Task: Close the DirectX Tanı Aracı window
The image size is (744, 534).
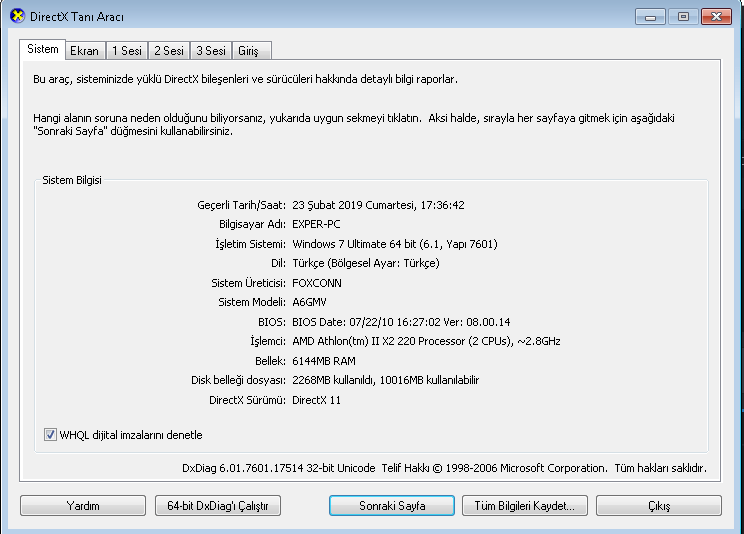Action: [x=716, y=17]
